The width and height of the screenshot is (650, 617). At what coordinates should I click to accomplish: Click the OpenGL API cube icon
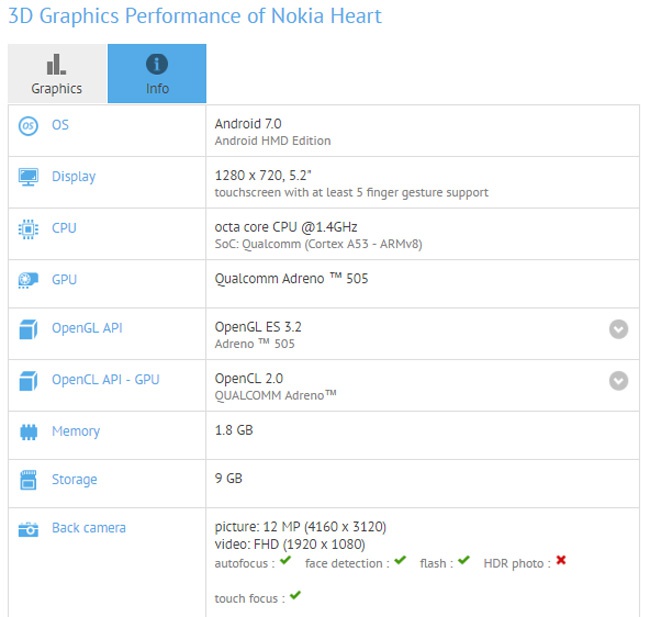click(x=28, y=329)
